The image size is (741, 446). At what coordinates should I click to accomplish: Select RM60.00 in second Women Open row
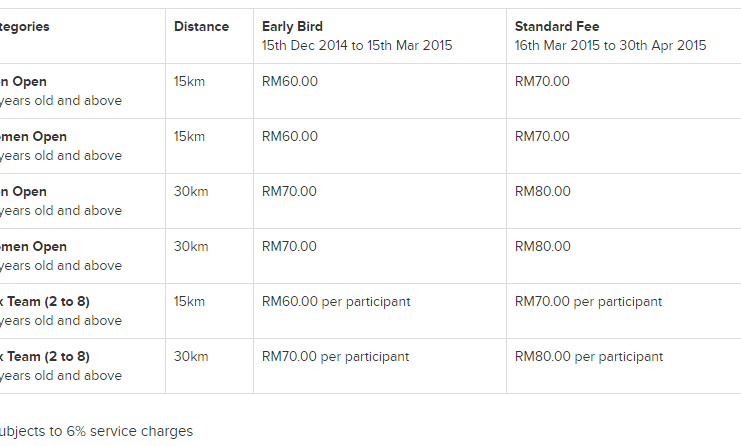(x=290, y=137)
